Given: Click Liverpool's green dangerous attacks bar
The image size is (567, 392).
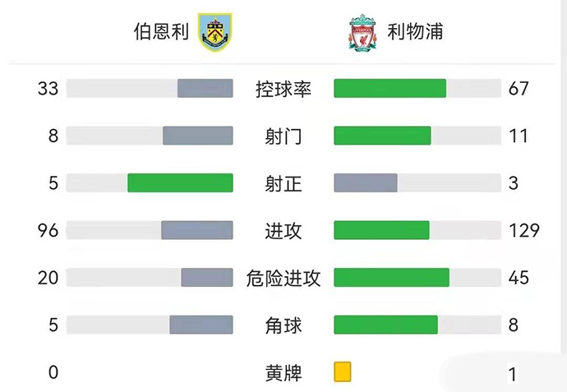Looking at the screenshot, I should click(x=391, y=278).
